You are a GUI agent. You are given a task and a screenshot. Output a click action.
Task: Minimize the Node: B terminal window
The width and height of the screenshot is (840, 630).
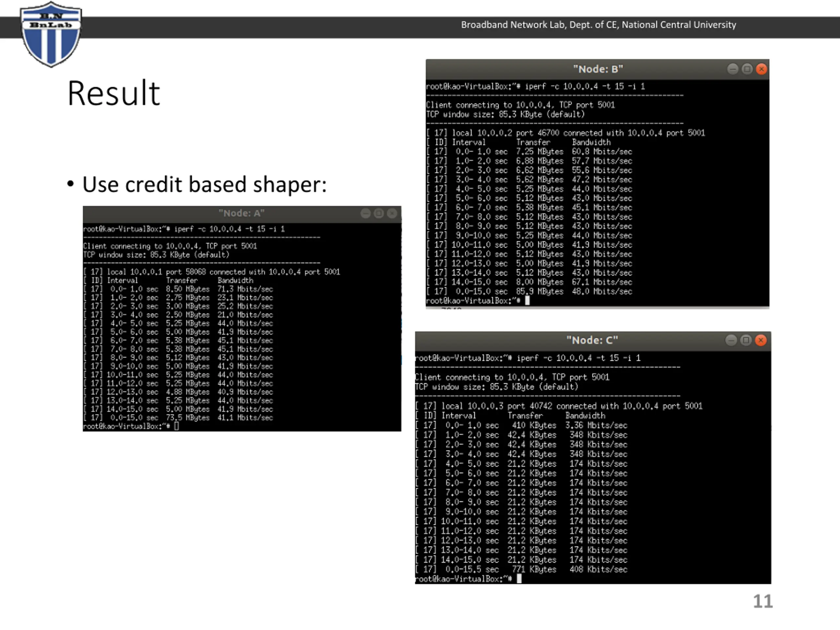pyautogui.click(x=732, y=69)
